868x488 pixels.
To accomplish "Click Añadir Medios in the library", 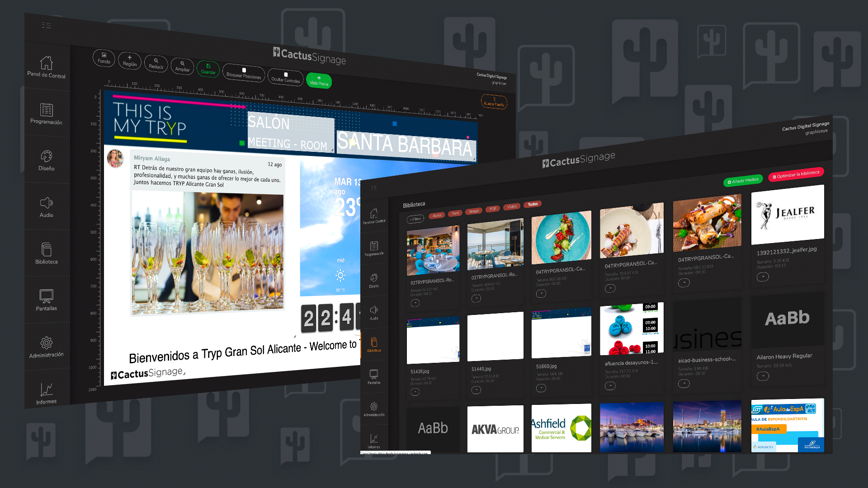I will (743, 180).
